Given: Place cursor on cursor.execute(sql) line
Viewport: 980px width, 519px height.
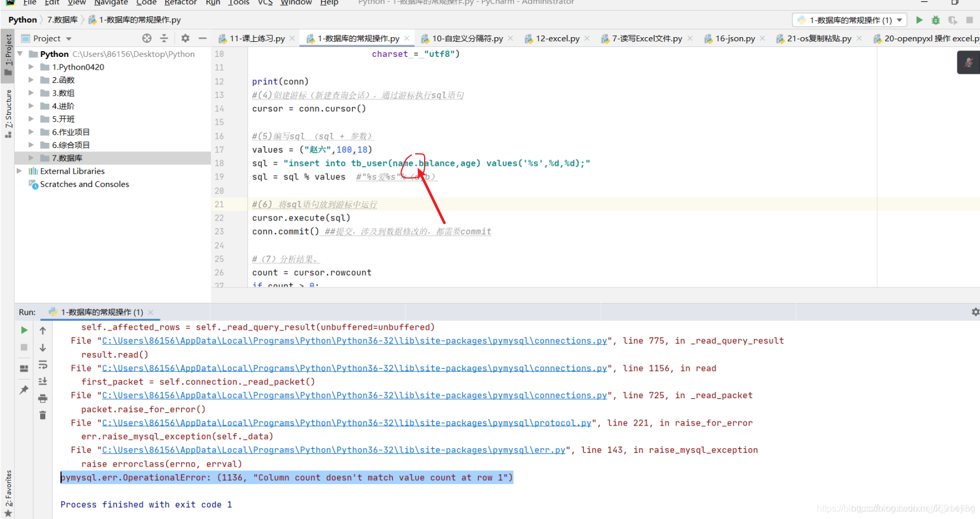Looking at the screenshot, I should 301,218.
